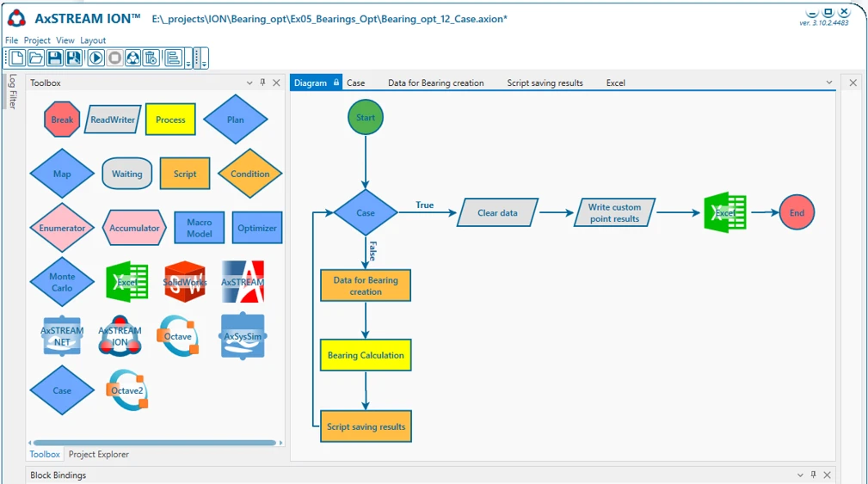Click the Excel block in the diagram

[724, 212]
